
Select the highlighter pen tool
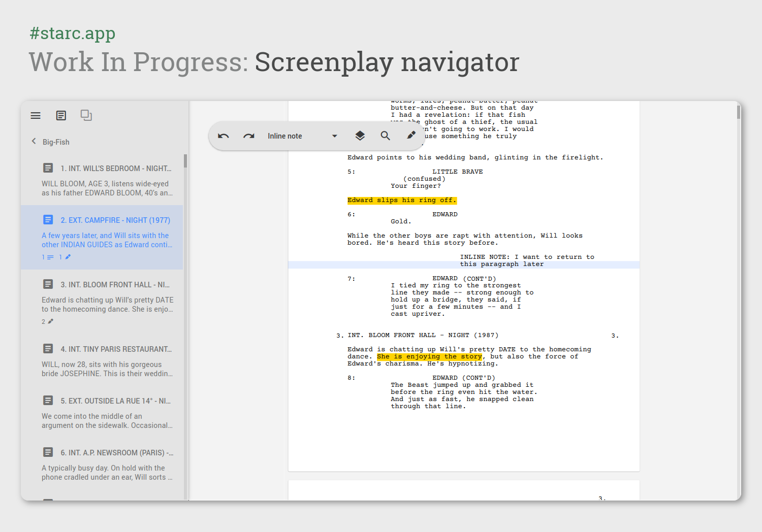[x=411, y=135]
